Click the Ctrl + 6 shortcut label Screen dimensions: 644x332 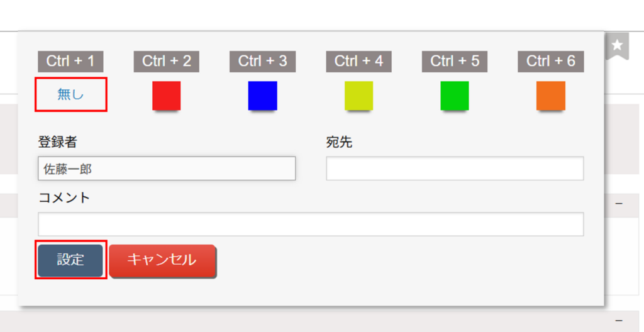click(x=551, y=61)
